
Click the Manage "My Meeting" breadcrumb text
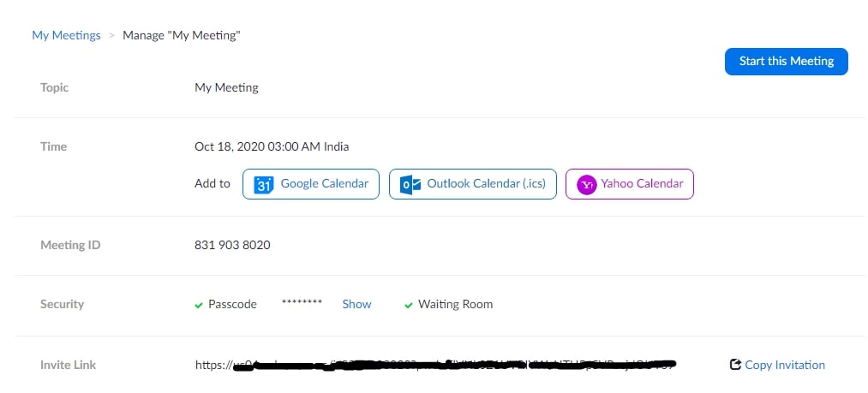pos(182,35)
